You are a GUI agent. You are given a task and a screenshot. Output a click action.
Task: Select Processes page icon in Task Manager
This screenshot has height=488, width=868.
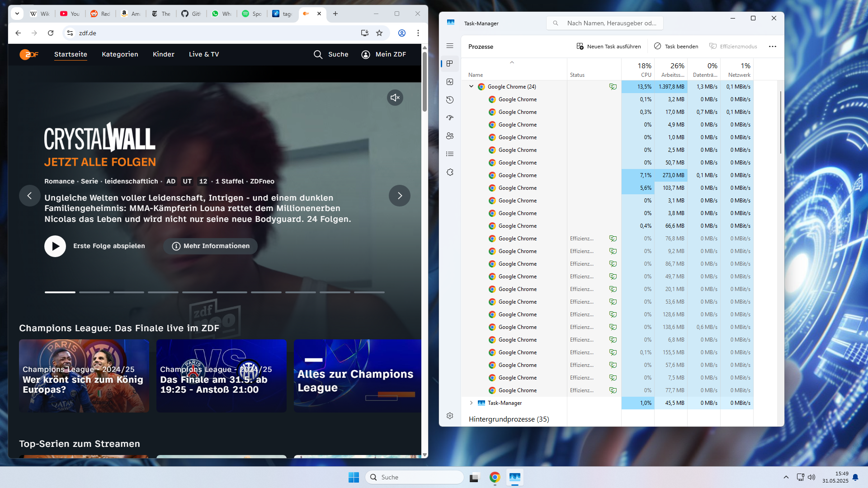pos(450,64)
